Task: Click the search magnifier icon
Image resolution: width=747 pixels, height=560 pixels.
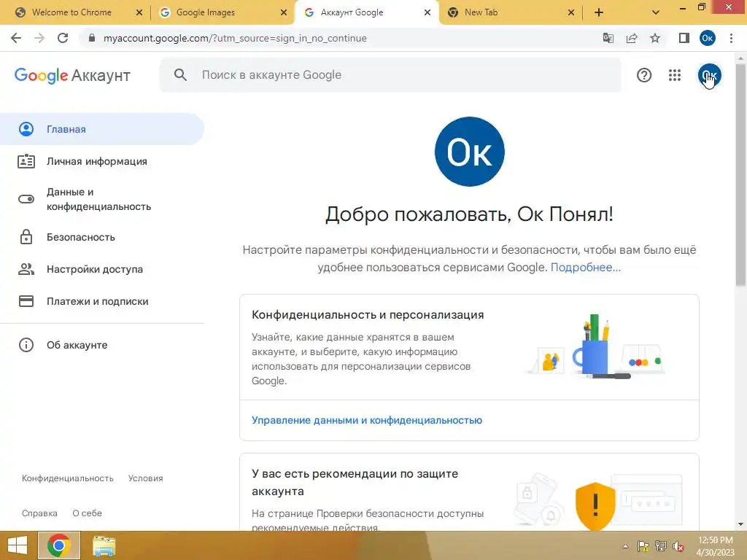Action: pyautogui.click(x=180, y=75)
